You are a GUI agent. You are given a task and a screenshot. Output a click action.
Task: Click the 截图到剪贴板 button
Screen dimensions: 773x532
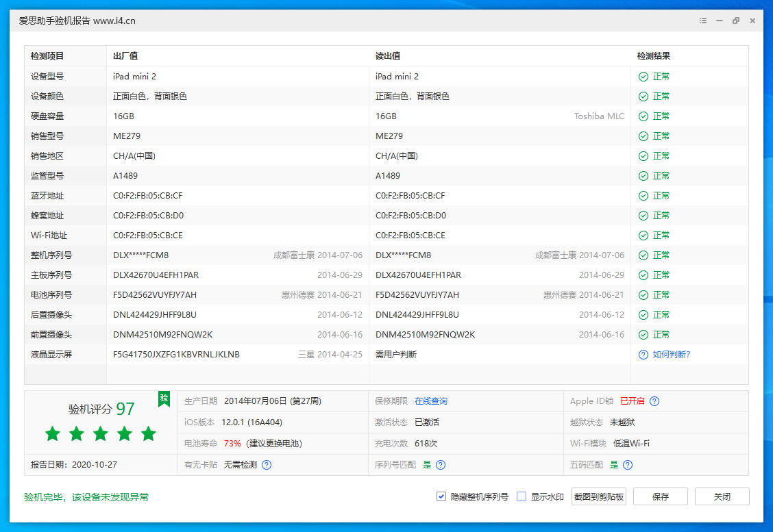coord(597,496)
